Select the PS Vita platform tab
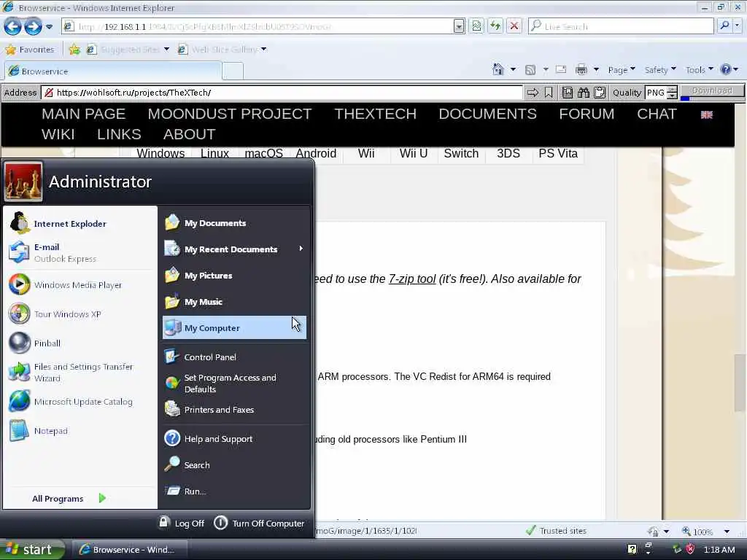Screen dimensions: 747x560 [558, 154]
